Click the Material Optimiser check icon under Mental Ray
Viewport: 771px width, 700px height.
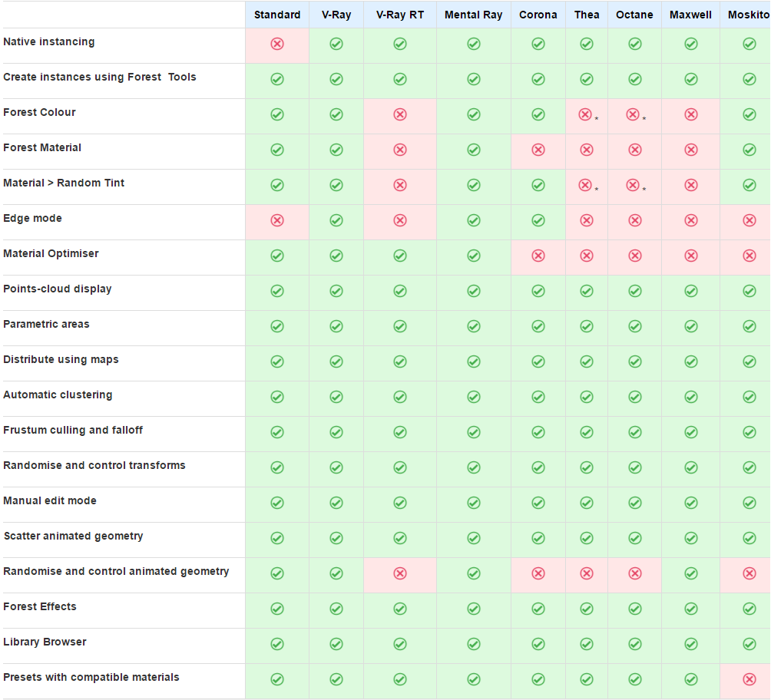pos(474,256)
